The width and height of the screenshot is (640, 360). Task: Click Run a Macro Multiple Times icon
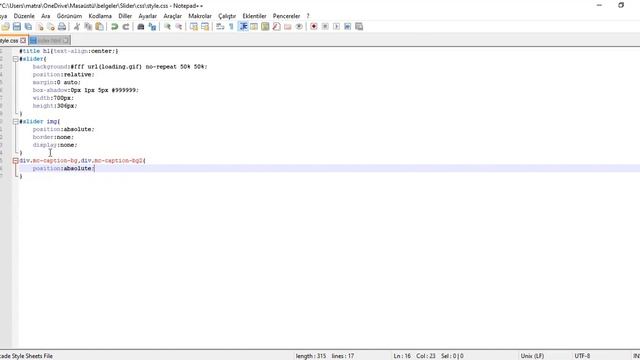[x=348, y=27]
